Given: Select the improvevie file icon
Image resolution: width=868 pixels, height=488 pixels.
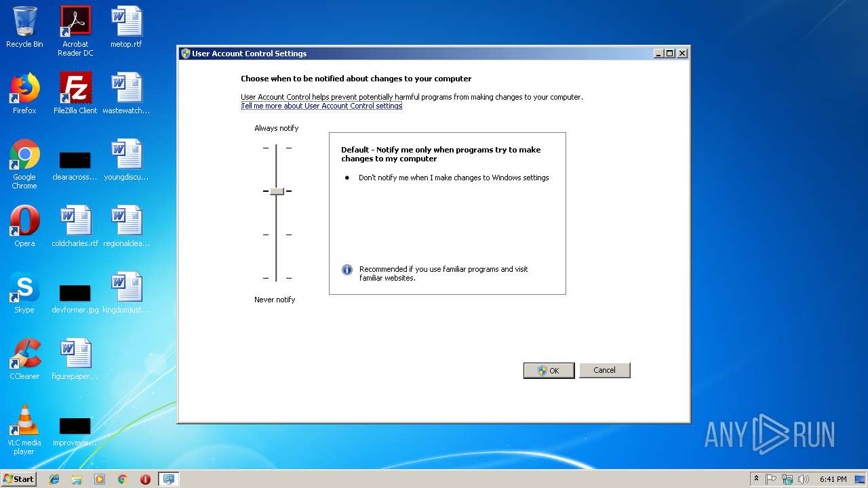Looking at the screenshot, I should coord(75,431).
